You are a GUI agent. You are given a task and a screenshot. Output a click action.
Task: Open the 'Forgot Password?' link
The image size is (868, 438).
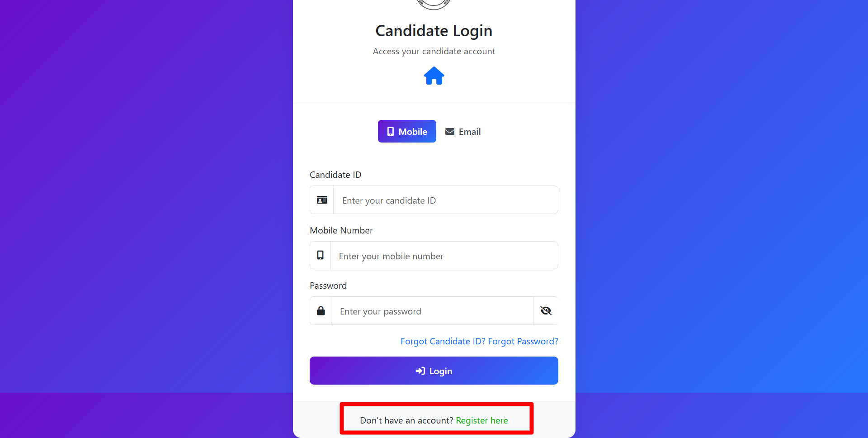pyautogui.click(x=523, y=341)
